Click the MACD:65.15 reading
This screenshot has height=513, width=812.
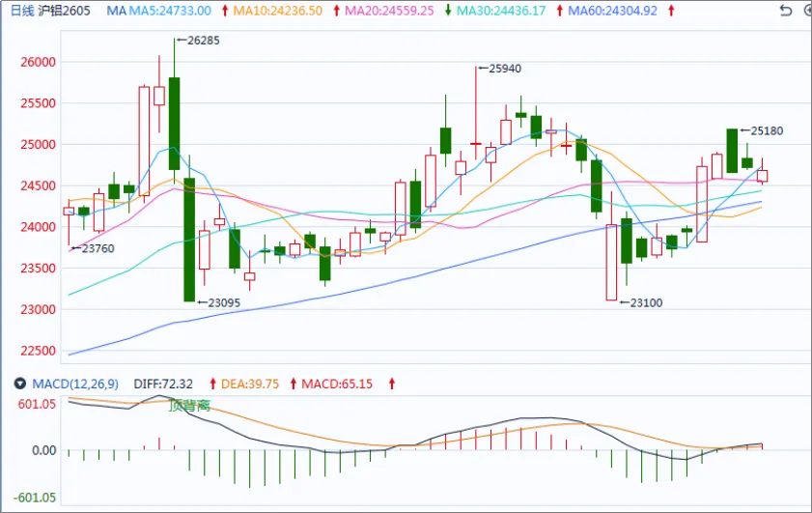[x=337, y=384]
